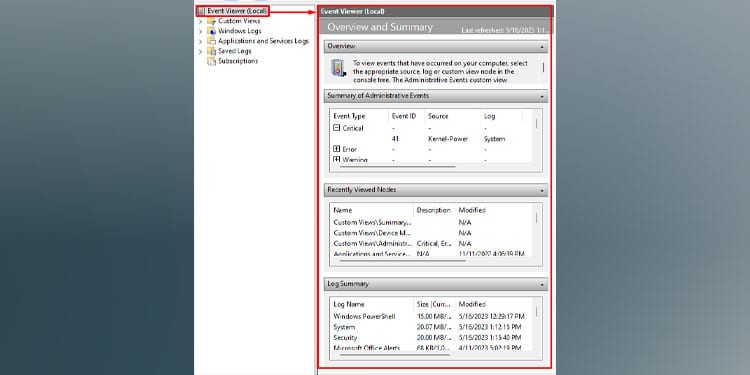The height and width of the screenshot is (375, 750).
Task: Click the Overview text vertical scrollbar
Action: point(543,67)
